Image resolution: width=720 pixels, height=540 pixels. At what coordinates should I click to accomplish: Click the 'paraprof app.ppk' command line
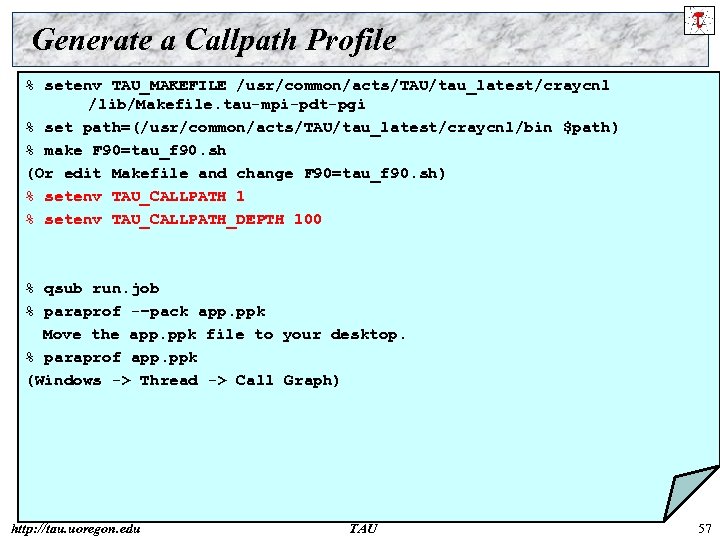point(112,358)
